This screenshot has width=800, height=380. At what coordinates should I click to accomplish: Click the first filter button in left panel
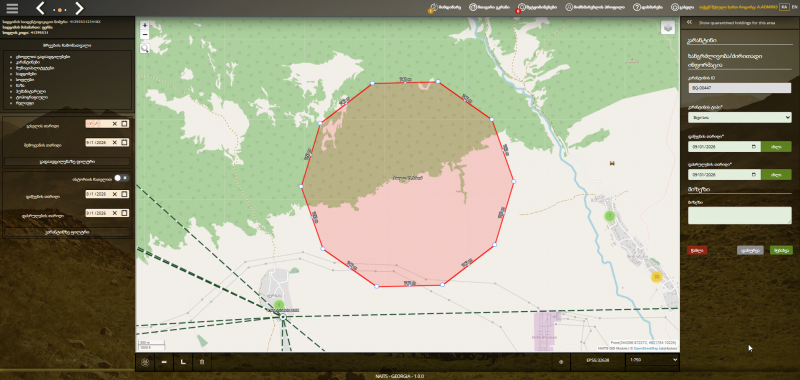[x=67, y=162]
